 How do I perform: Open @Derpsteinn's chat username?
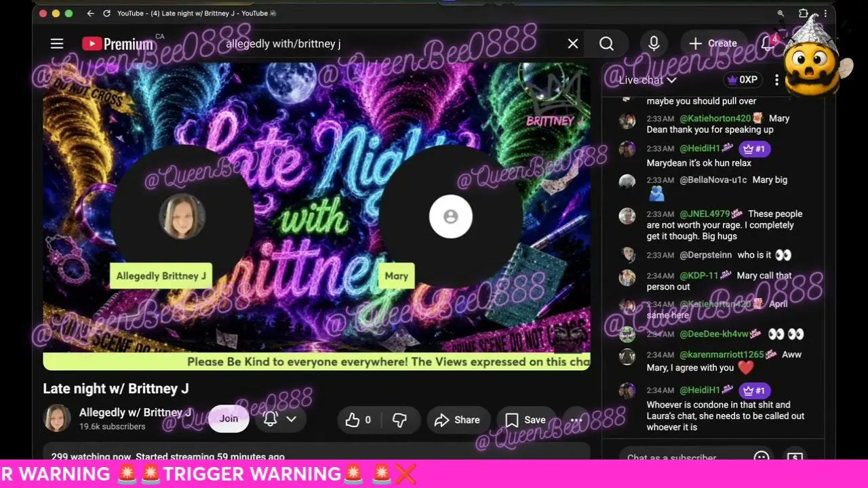[706, 255]
